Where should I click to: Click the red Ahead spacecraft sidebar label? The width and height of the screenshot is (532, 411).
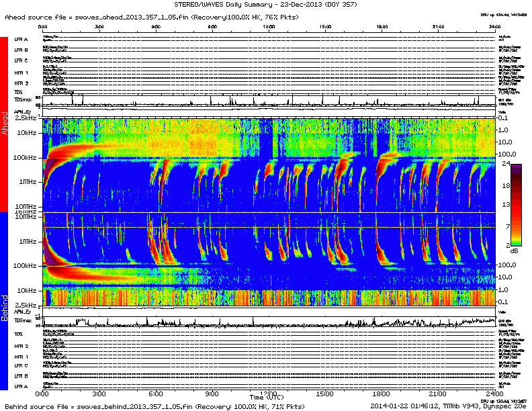point(3,124)
